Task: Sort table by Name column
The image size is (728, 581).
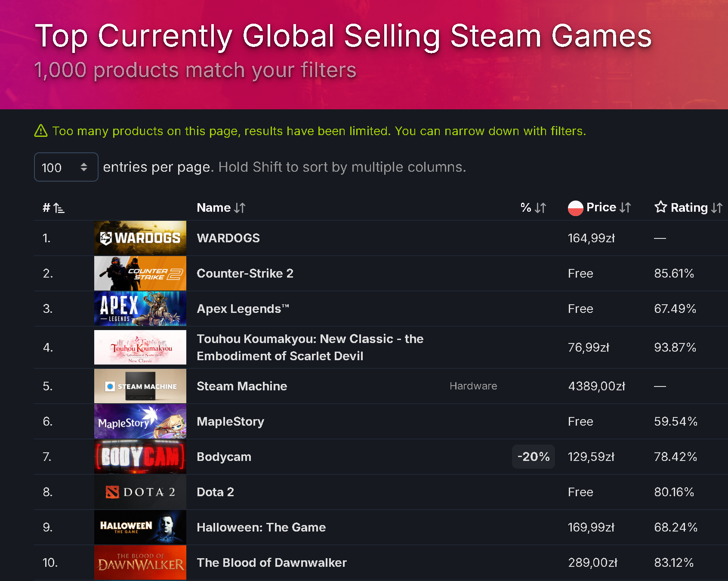Action: point(221,208)
